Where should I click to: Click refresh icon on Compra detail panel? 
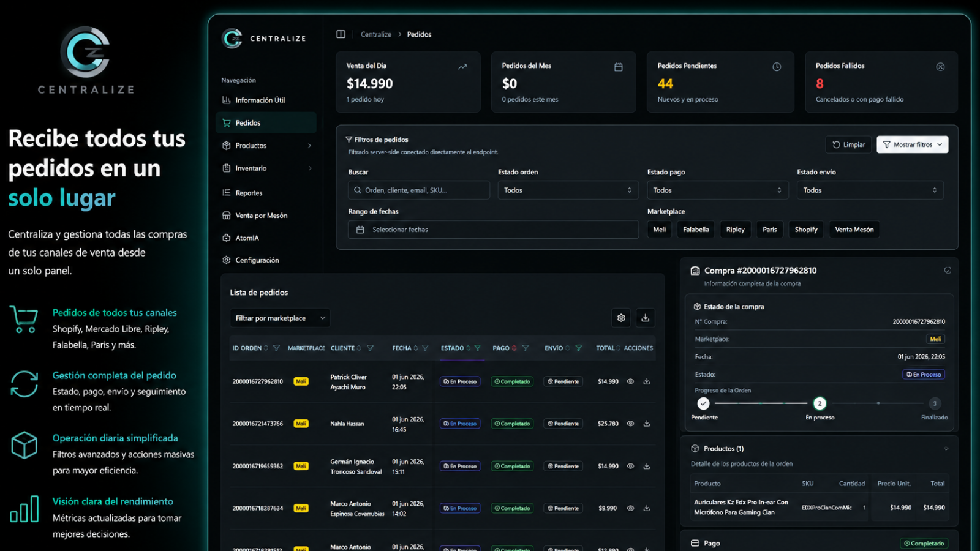(948, 270)
